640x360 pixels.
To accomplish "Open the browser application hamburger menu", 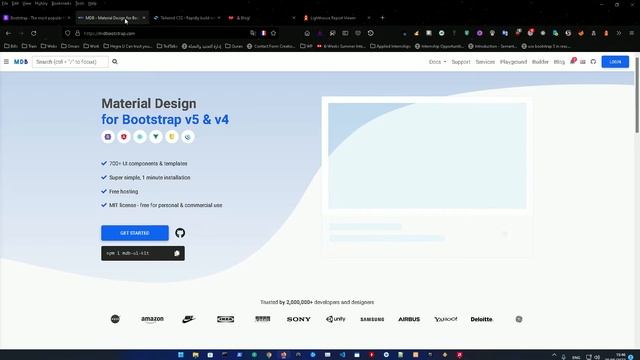I will pos(631,33).
